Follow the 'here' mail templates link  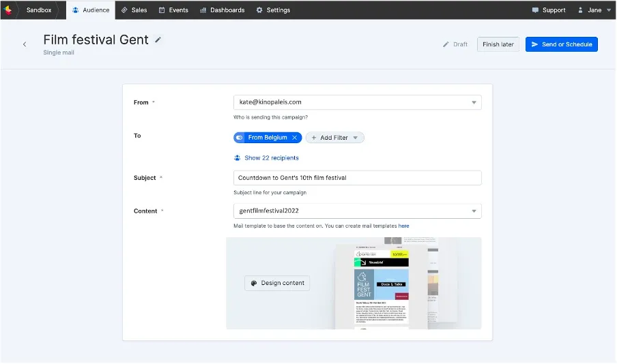(x=404, y=226)
